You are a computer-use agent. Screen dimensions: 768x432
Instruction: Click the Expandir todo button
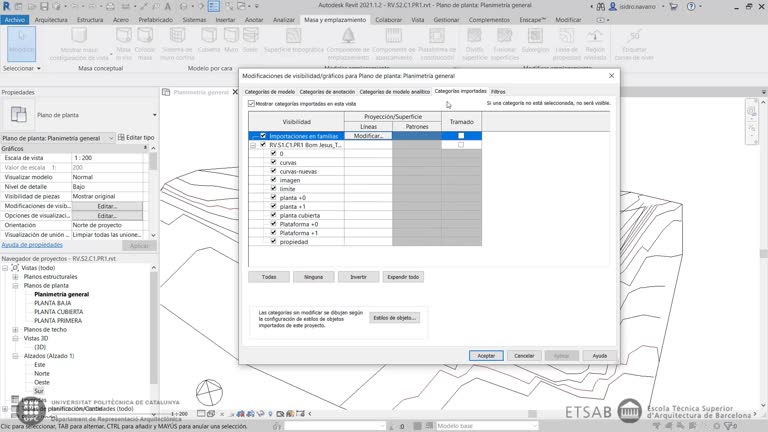(402, 276)
